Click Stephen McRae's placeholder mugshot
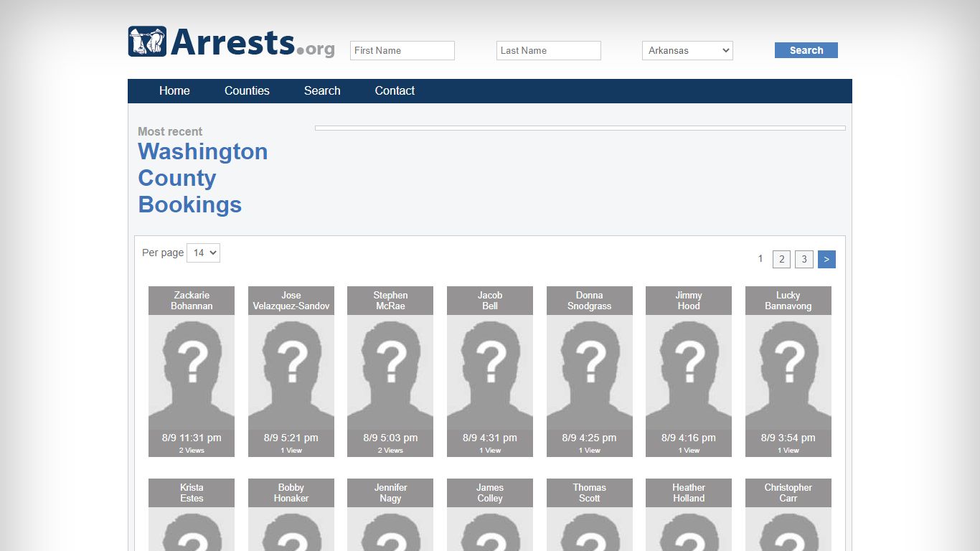 (x=390, y=372)
